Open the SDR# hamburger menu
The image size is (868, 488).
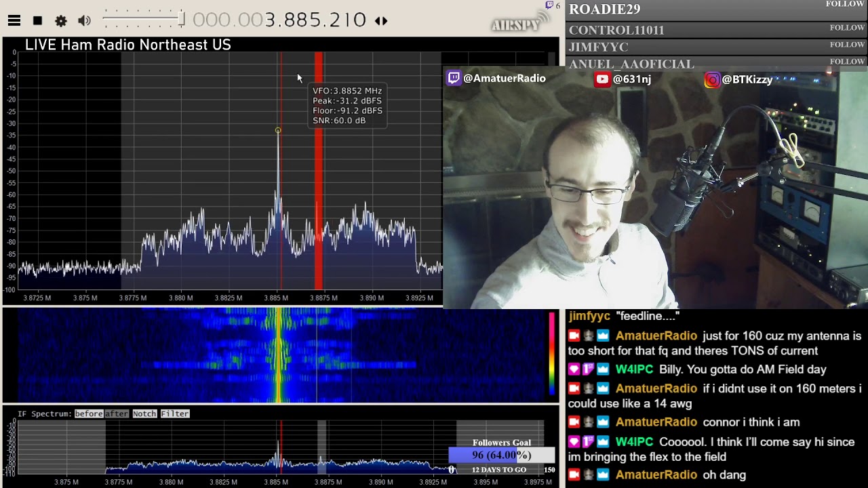14,21
